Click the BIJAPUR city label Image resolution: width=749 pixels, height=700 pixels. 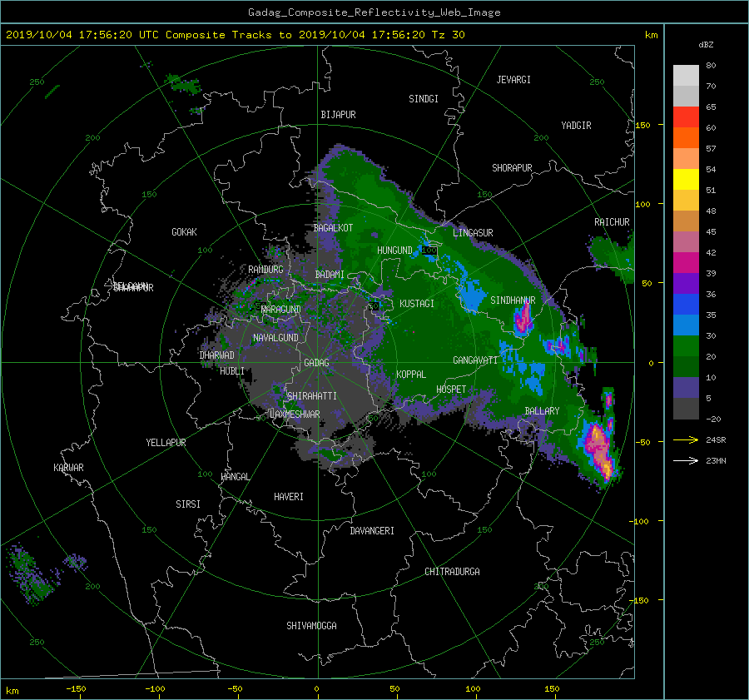338,115
